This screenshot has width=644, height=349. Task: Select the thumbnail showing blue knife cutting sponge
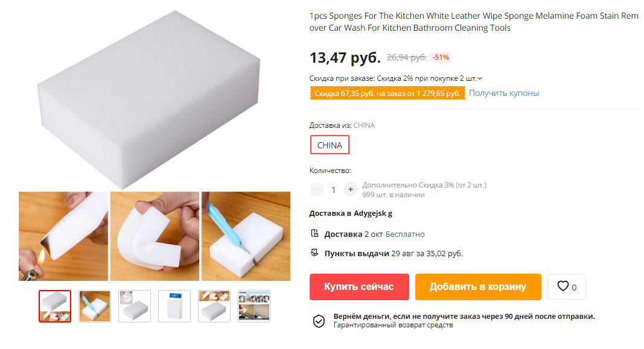(x=95, y=306)
